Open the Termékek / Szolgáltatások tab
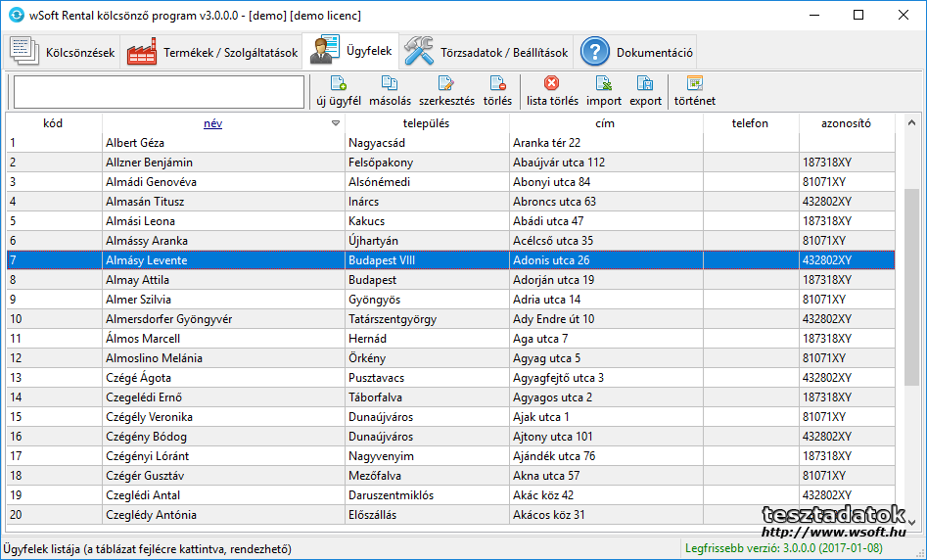 (x=211, y=52)
